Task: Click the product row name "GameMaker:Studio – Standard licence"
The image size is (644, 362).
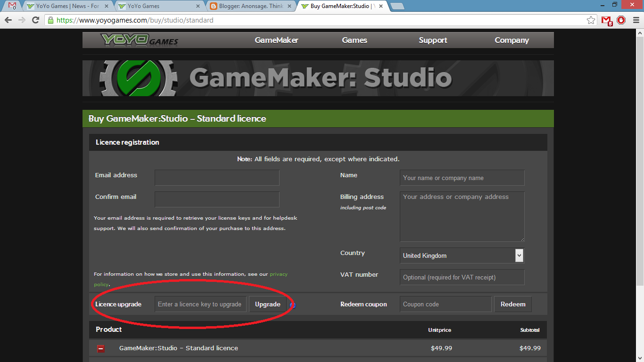Action: [x=179, y=348]
